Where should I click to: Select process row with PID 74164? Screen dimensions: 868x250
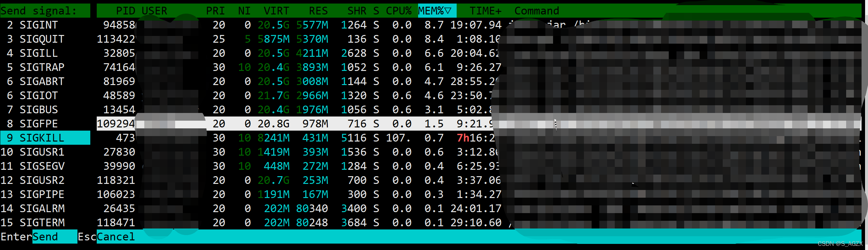(x=479, y=67)
